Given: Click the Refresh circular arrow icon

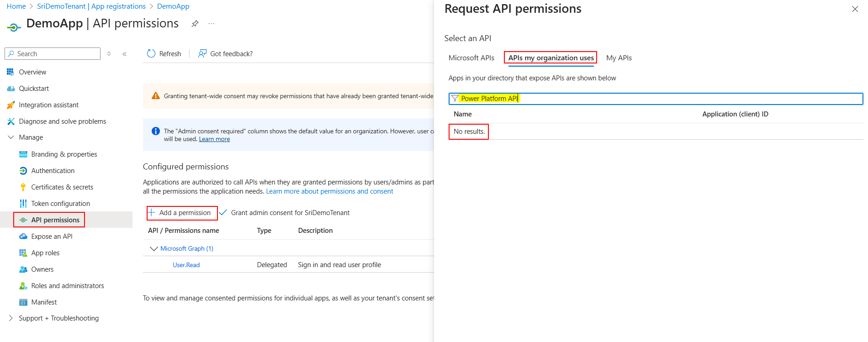Looking at the screenshot, I should [x=151, y=53].
